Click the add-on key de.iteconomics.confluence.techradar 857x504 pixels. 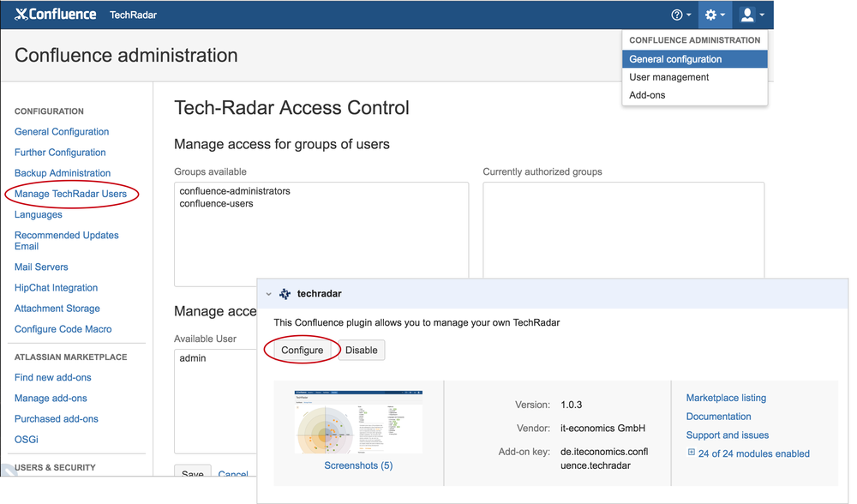[604, 459]
